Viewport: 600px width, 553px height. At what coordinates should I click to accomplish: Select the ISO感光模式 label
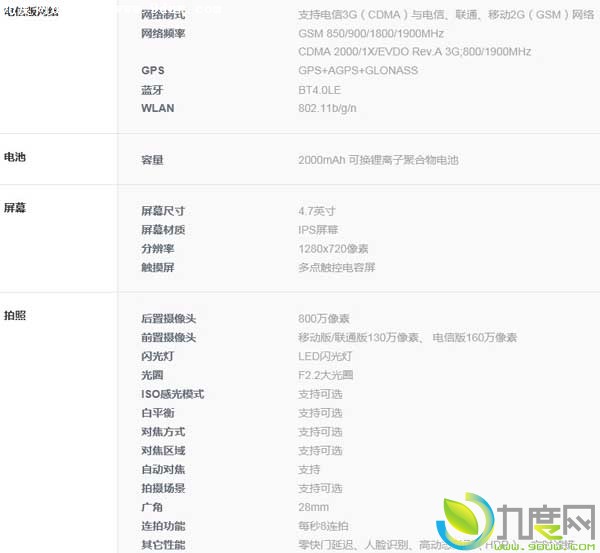[173, 394]
